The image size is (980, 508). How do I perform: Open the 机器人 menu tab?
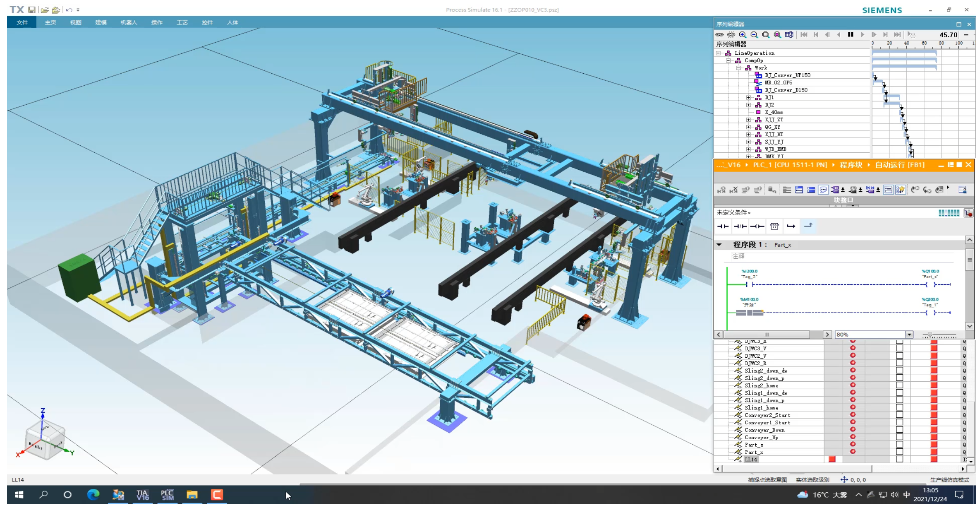[x=129, y=22]
